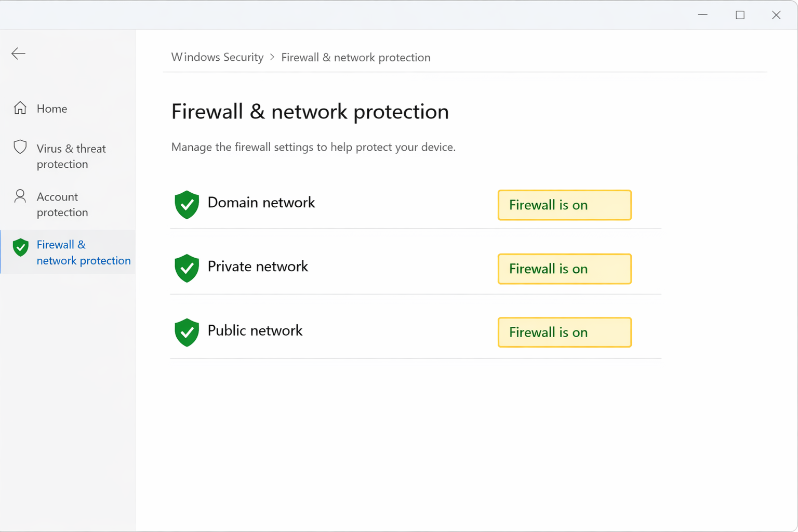Image resolution: width=798 pixels, height=532 pixels.
Task: Select Account protection in sidebar
Action: pos(62,205)
